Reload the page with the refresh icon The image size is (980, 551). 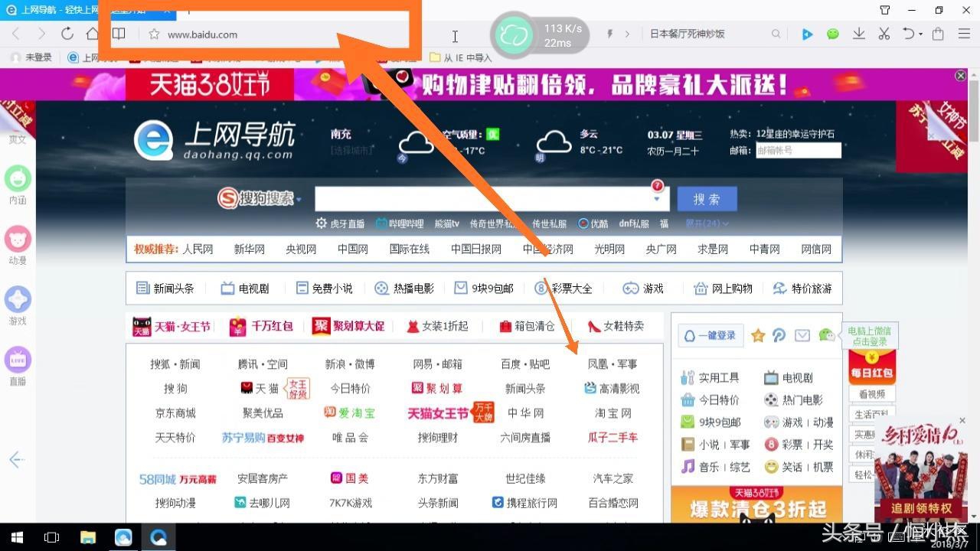click(67, 34)
